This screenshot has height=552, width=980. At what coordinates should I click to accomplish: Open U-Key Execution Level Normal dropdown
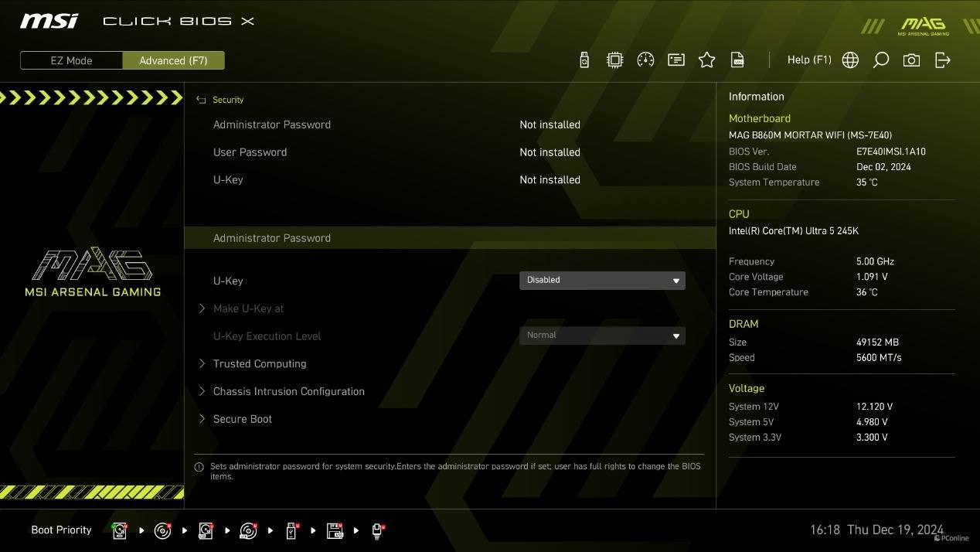pos(602,335)
